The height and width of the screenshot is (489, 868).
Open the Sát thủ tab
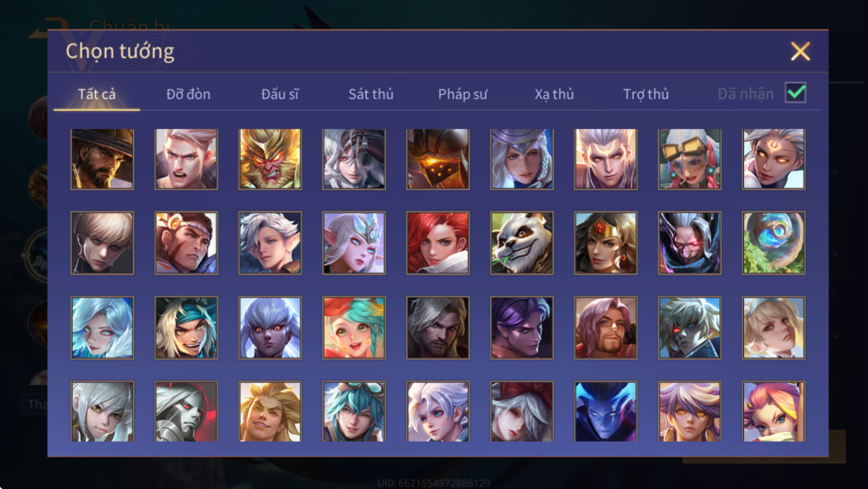[x=371, y=94]
